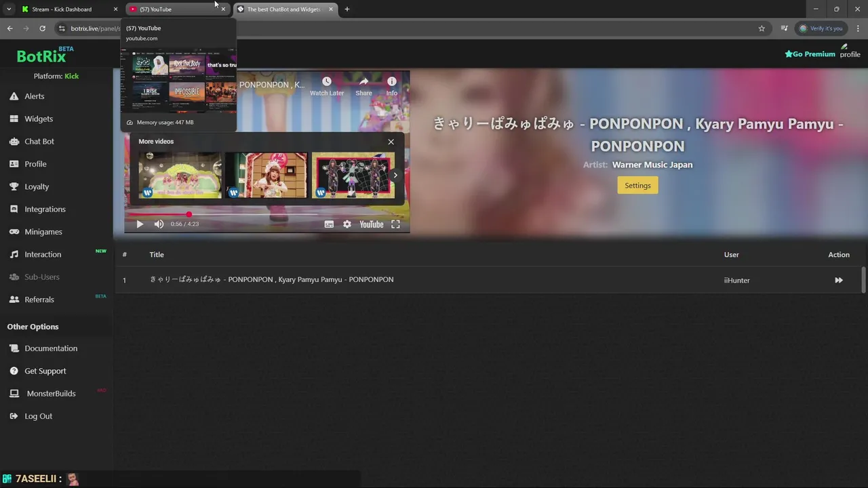
Task: Click the video progress bar
Action: (x=267, y=214)
